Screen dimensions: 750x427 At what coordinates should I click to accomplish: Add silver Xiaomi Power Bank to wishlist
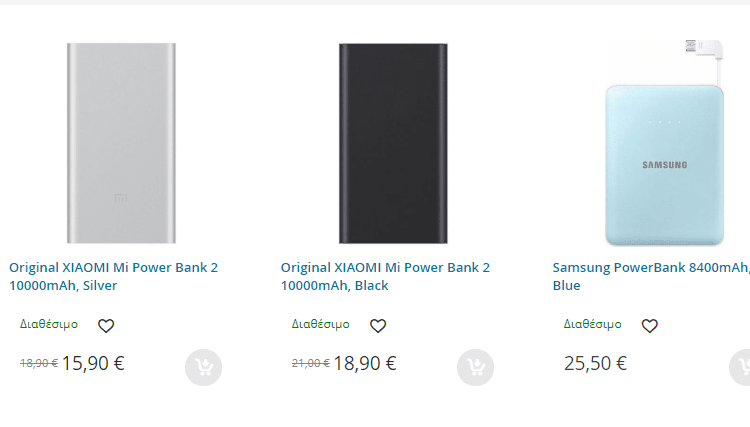pyautogui.click(x=106, y=326)
